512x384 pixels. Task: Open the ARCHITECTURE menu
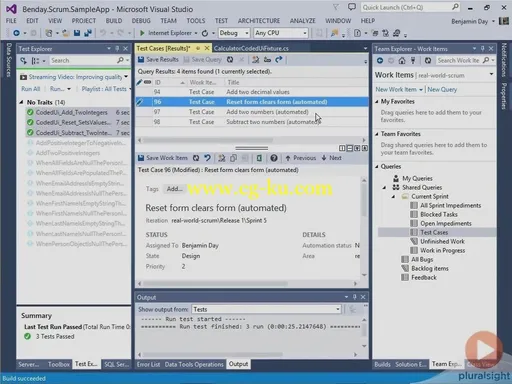(259, 21)
